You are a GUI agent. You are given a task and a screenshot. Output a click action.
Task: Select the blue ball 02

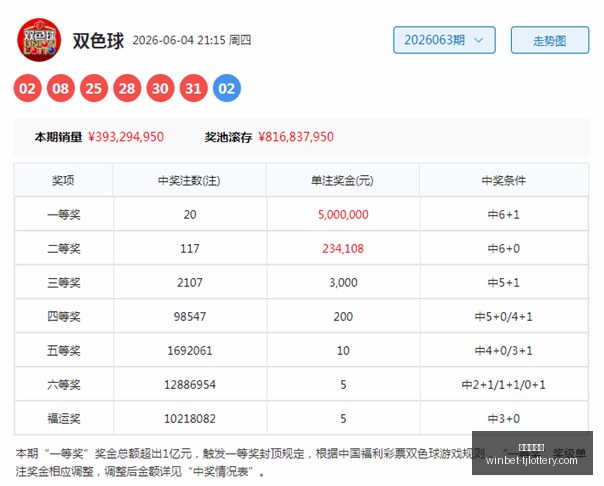226,89
